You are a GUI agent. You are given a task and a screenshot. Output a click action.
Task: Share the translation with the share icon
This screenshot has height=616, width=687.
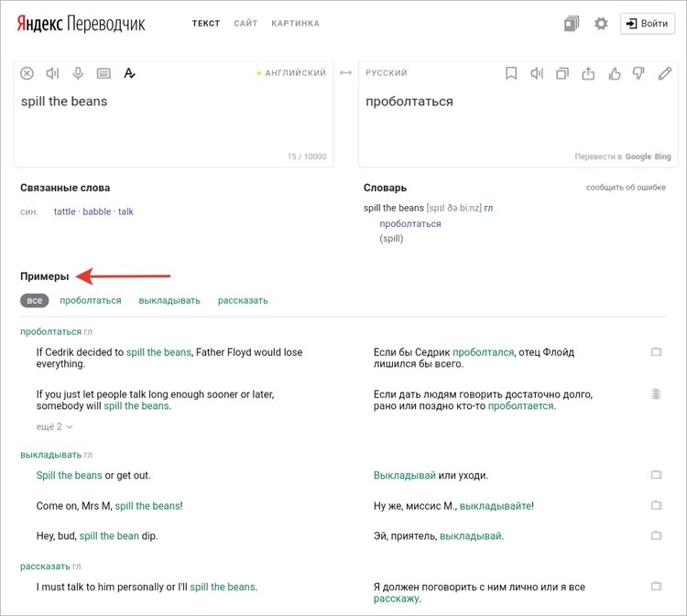point(588,73)
